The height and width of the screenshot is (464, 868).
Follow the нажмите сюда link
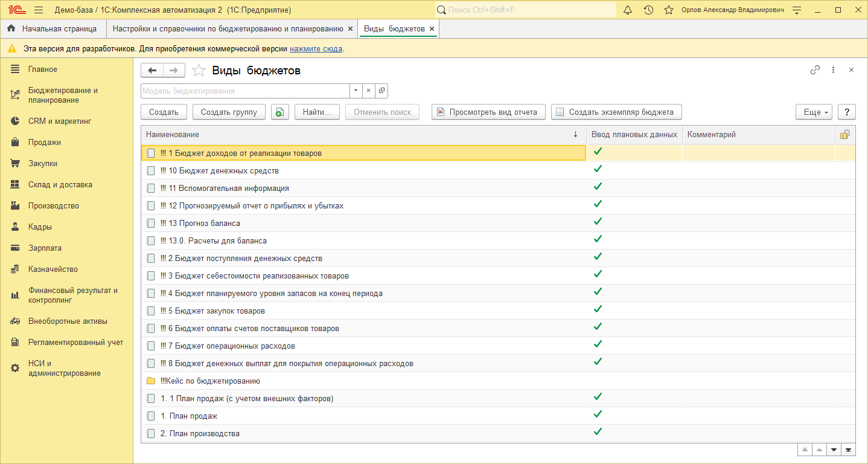(316, 48)
